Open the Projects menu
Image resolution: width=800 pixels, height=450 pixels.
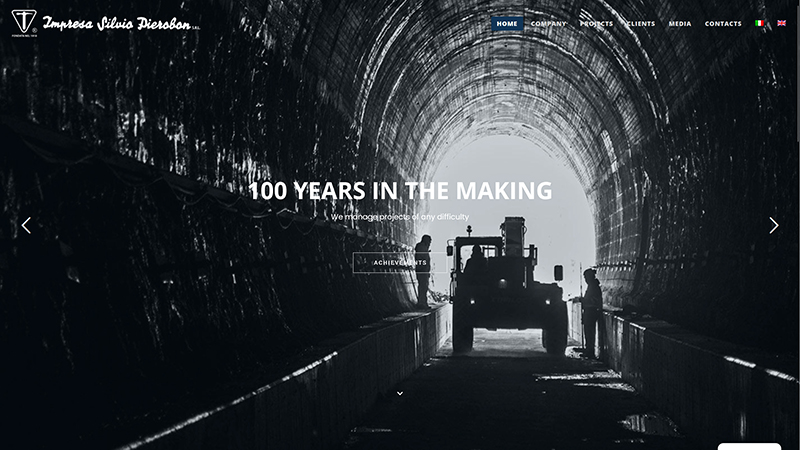(596, 23)
